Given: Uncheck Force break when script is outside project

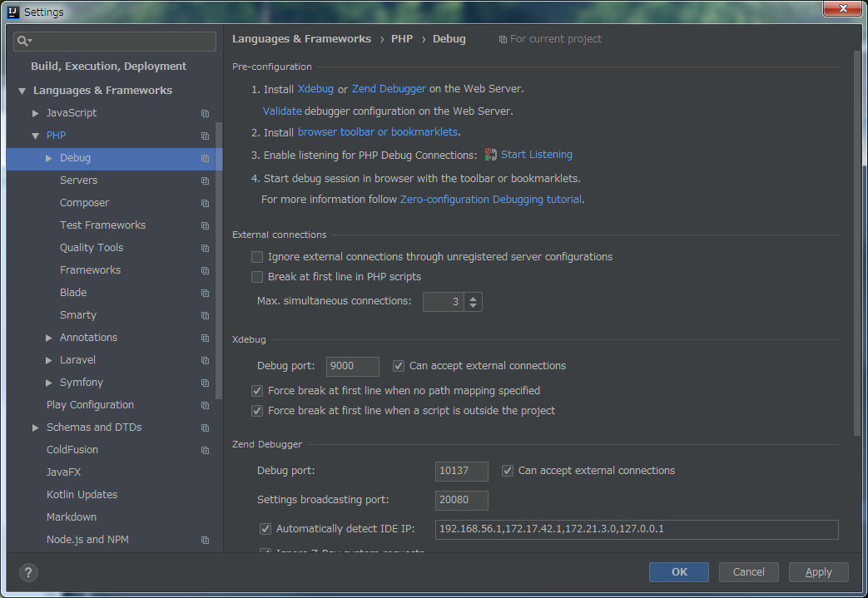Looking at the screenshot, I should coord(257,411).
